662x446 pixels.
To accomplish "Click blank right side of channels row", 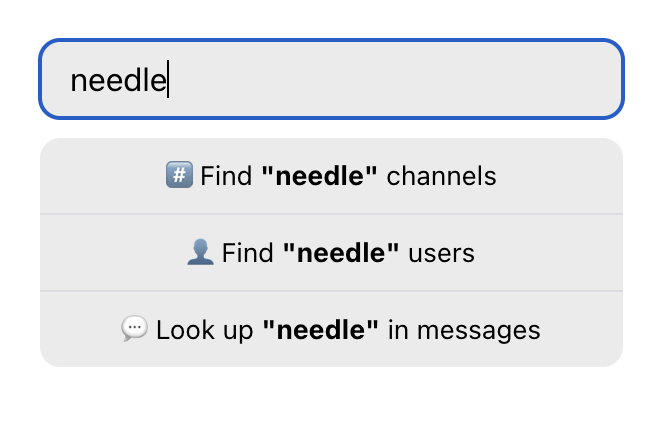I will (x=570, y=177).
